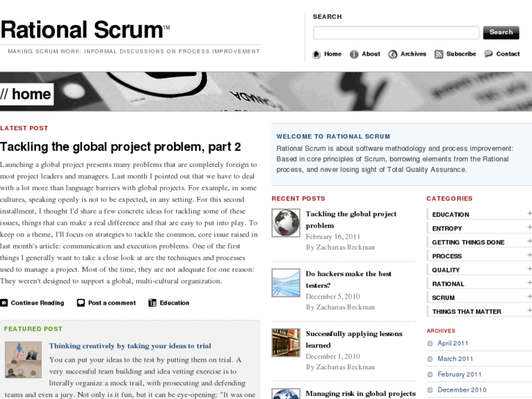Screen dimensions: 532x399
Task: Click the Continue Reading arrow icon
Action: pos(4,302)
